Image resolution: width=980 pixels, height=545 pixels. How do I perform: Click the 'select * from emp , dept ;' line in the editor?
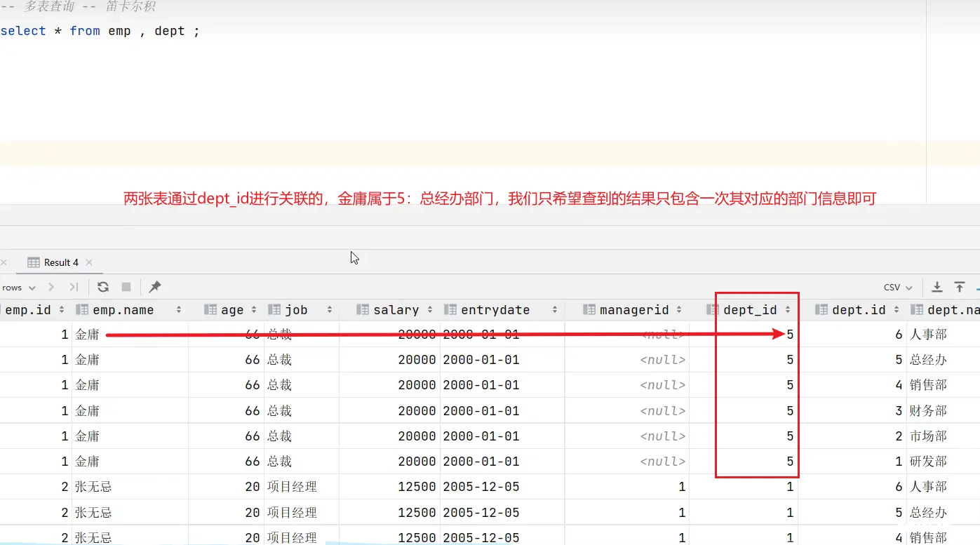click(100, 31)
